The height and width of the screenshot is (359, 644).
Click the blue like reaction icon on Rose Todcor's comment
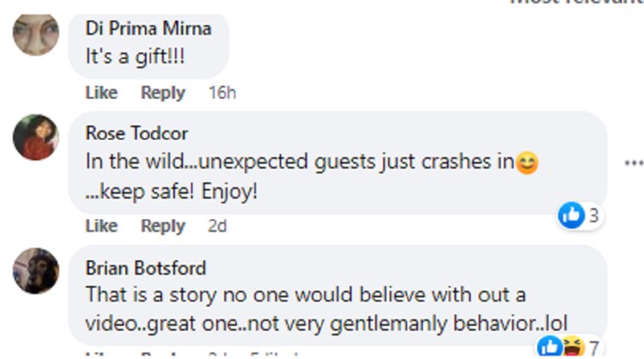pos(570,216)
